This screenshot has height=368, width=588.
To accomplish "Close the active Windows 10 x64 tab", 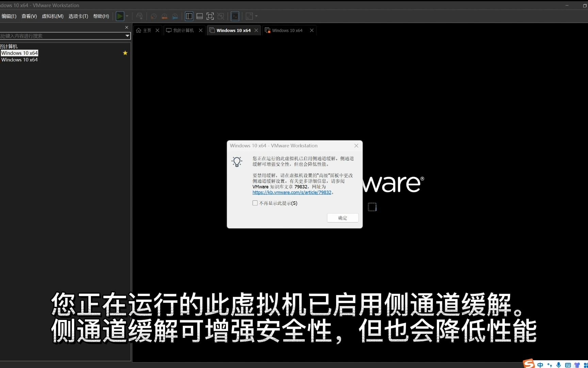I will [256, 30].
